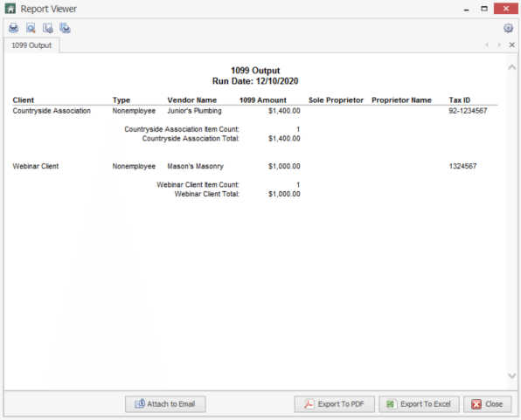Click Nonemployee type in Mason's Masonry row
This screenshot has height=420, width=521.
coord(134,166)
